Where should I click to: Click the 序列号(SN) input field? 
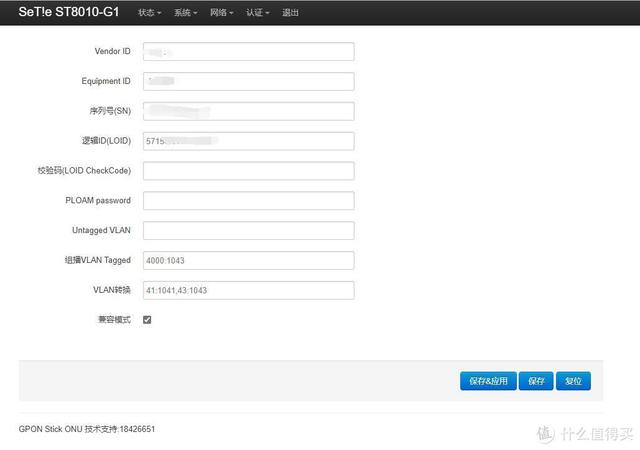click(x=249, y=111)
